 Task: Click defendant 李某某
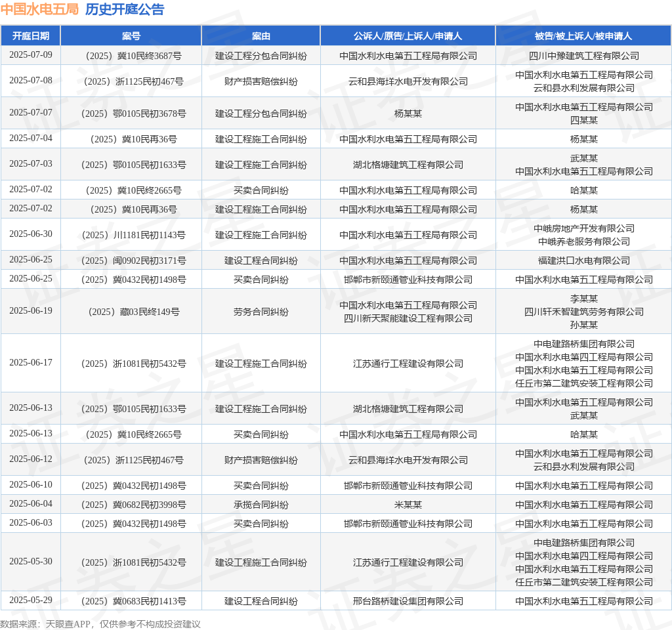point(583,299)
